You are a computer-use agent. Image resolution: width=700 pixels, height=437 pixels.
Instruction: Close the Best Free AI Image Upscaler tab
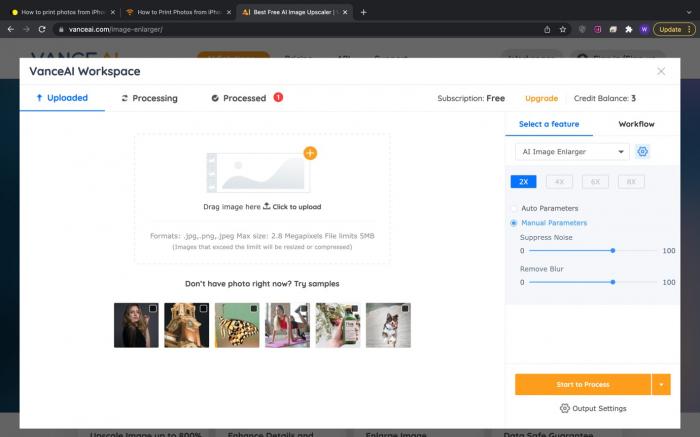pos(345,12)
